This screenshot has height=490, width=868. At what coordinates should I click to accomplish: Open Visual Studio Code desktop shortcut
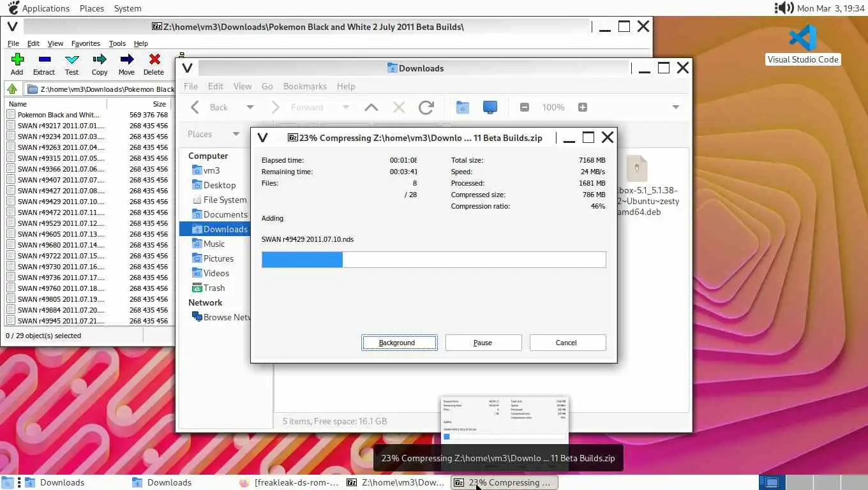click(x=803, y=45)
